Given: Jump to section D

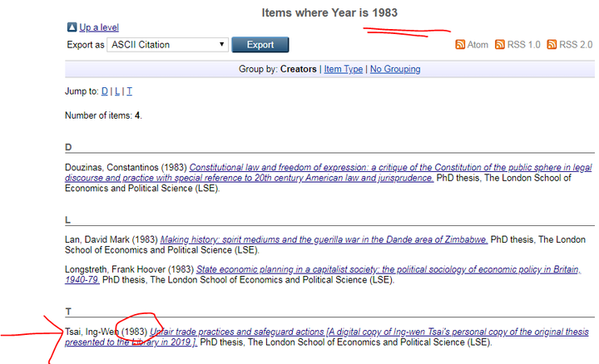Looking at the screenshot, I should click(x=104, y=91).
